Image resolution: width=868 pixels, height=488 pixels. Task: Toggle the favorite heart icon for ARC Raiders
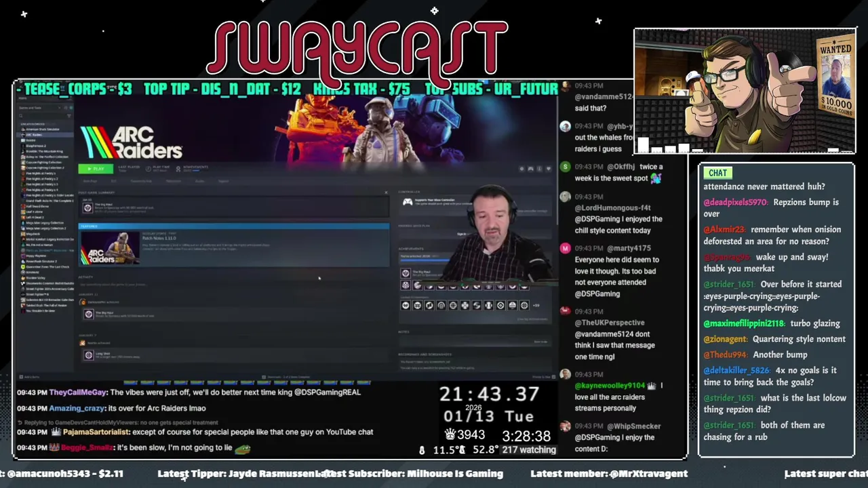549,169
